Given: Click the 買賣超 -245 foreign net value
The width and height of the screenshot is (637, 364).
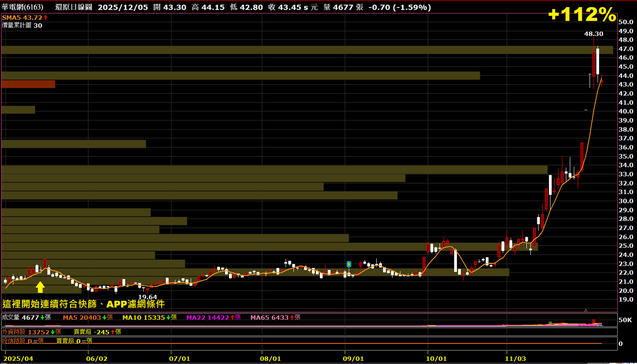Looking at the screenshot, I should pos(98,332).
